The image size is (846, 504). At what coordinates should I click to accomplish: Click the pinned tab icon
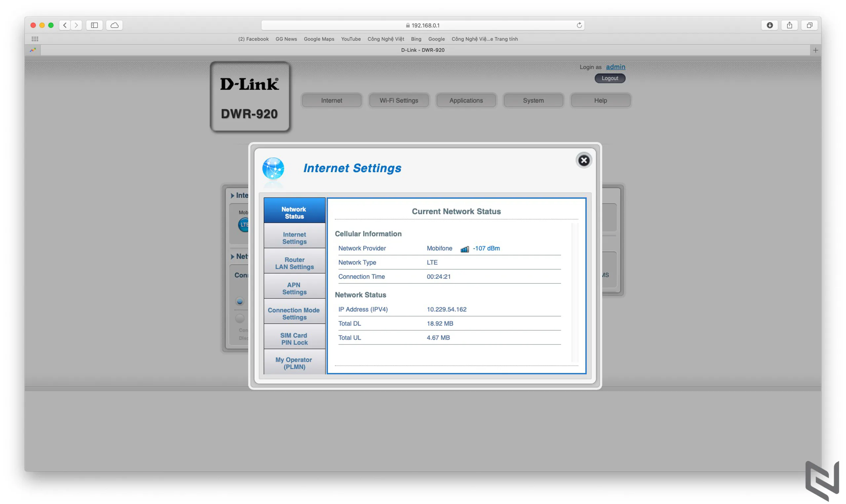pos(33,50)
